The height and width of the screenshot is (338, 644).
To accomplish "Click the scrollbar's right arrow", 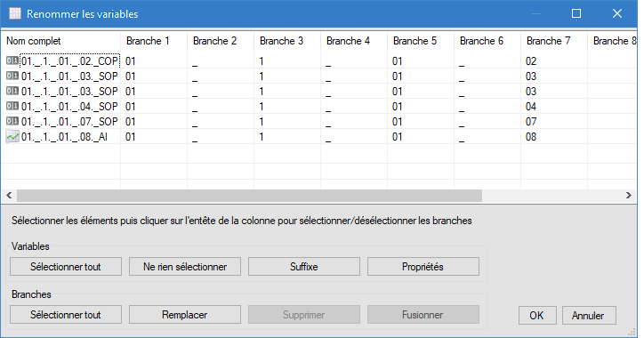I will point(629,196).
